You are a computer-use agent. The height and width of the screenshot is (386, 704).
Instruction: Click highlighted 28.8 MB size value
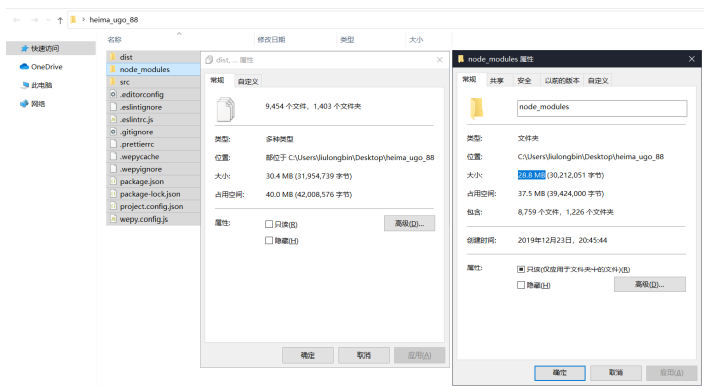(x=532, y=175)
